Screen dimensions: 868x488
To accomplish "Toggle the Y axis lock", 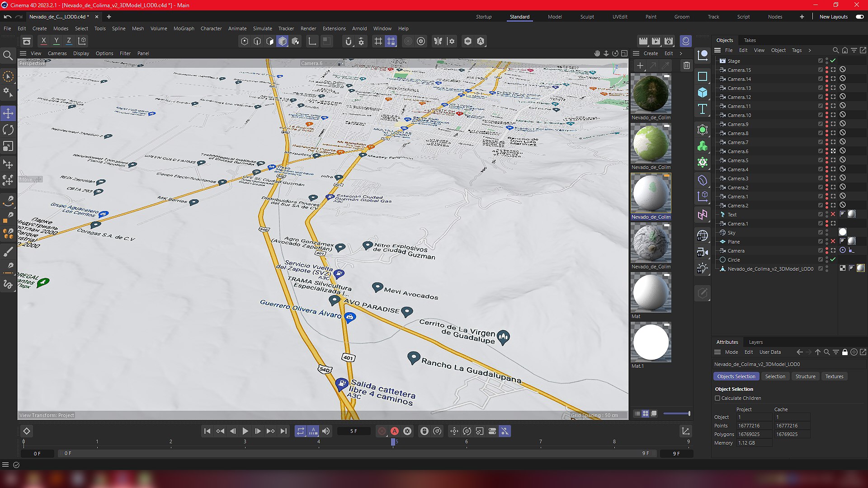I will (x=56, y=41).
